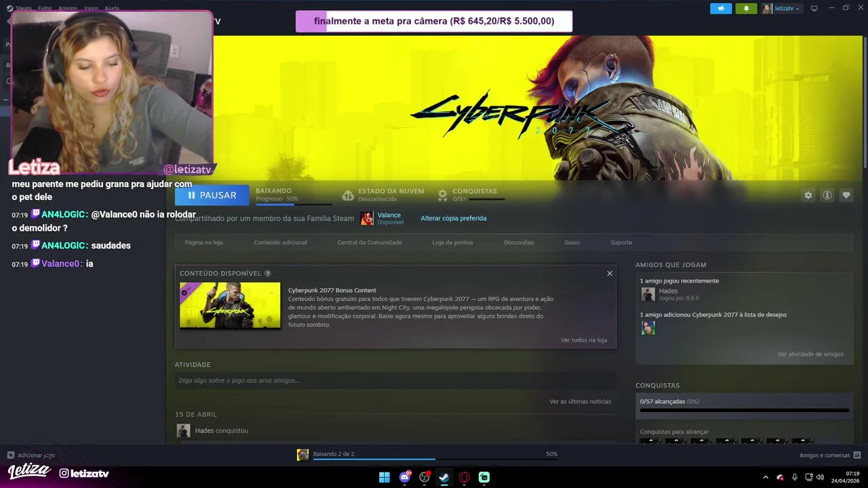Screen dimensions: 868x488
Task: Click the Alterar cópia preferida link
Action: click(454, 218)
